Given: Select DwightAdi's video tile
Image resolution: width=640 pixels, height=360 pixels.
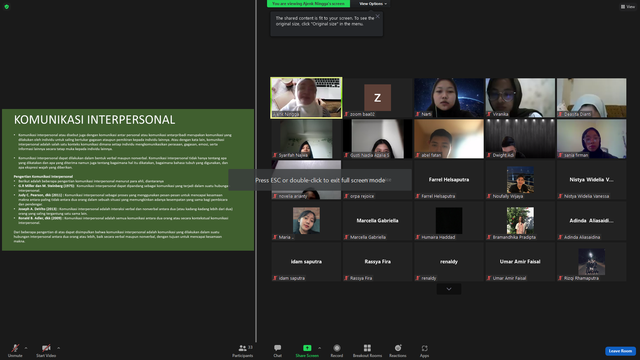Looking at the screenshot, I should 520,139.
